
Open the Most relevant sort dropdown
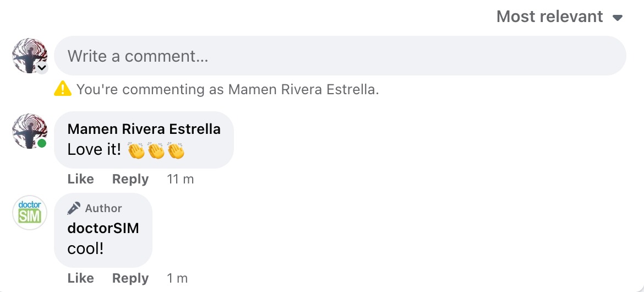pyautogui.click(x=550, y=17)
